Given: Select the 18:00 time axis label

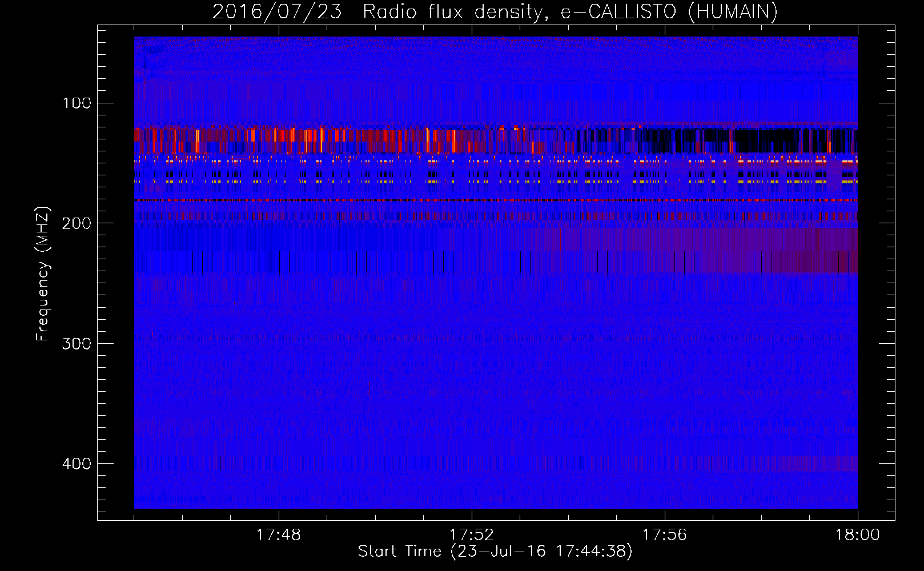Looking at the screenshot, I should (x=857, y=535).
